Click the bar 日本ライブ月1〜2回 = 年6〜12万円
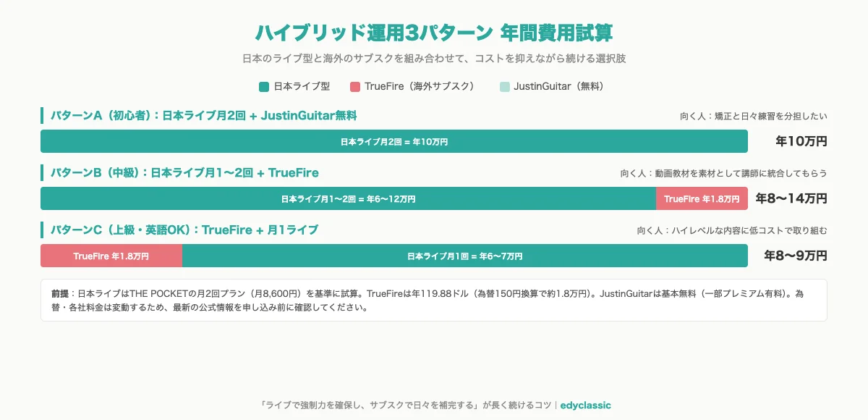The height and width of the screenshot is (420, 868). coord(348,198)
